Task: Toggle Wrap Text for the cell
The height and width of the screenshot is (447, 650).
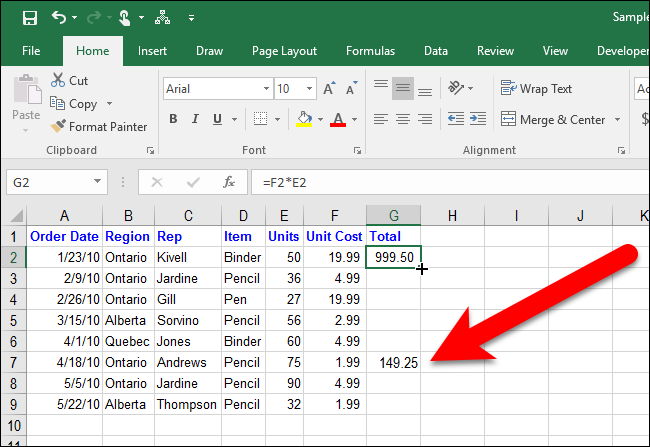Action: pyautogui.click(x=535, y=89)
